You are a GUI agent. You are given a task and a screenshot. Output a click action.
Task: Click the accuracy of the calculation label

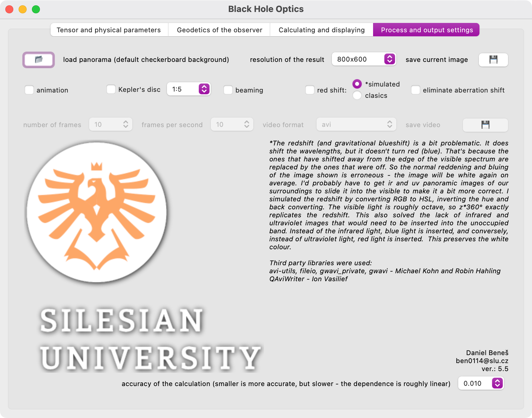(286, 384)
